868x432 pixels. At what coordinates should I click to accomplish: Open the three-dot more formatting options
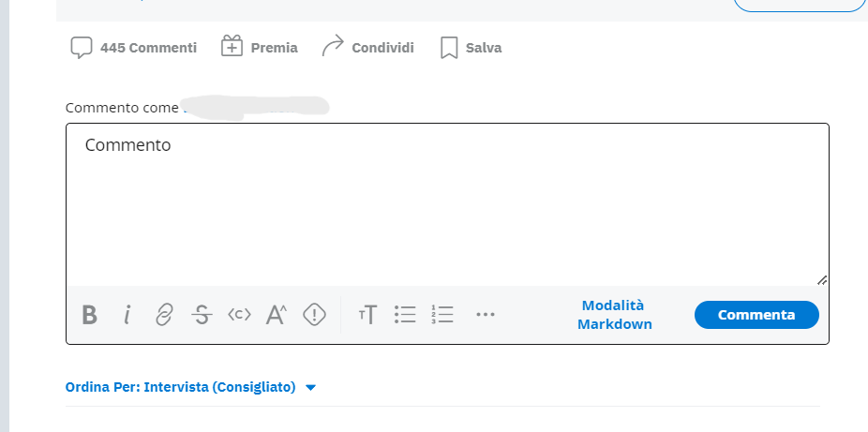click(485, 315)
